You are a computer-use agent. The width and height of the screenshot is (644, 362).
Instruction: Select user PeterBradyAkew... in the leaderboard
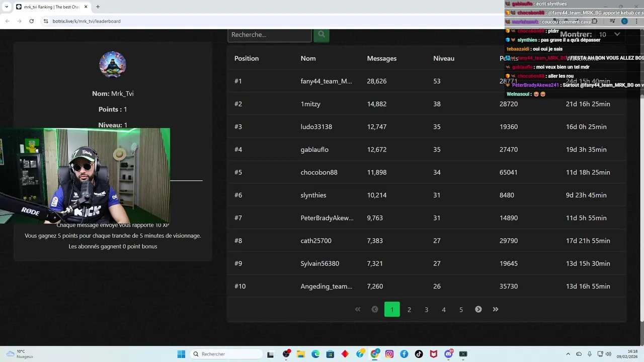(327, 218)
